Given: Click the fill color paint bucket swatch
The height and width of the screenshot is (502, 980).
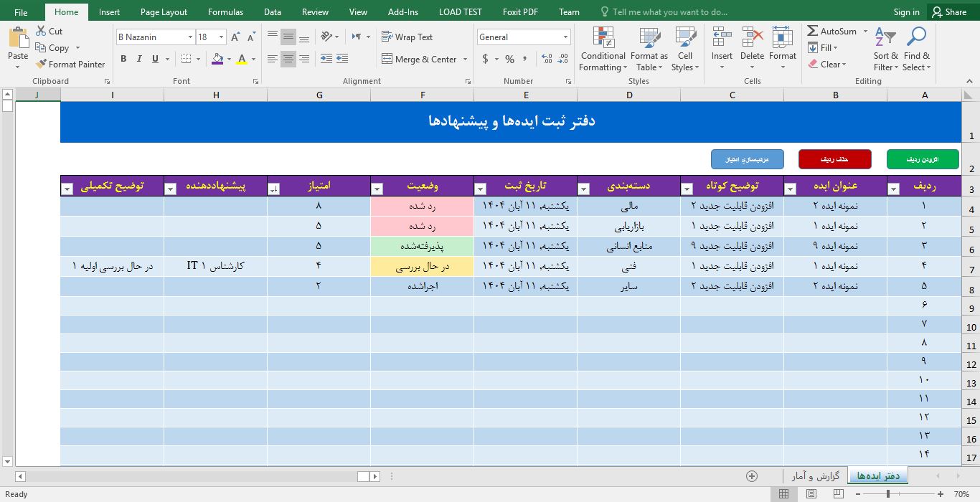Looking at the screenshot, I should tap(218, 59).
